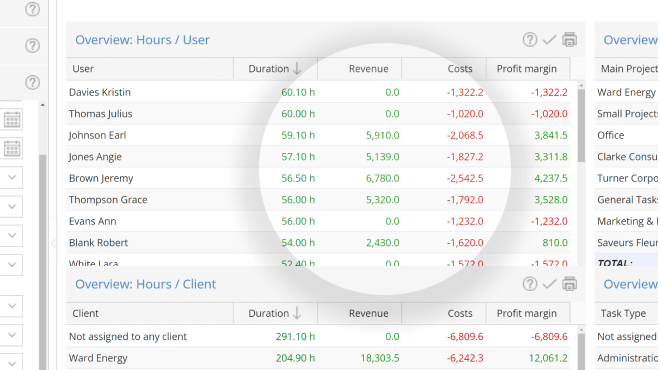Image resolution: width=660 pixels, height=370 pixels.
Task: Select Johnson Earl row
Action: (x=318, y=135)
